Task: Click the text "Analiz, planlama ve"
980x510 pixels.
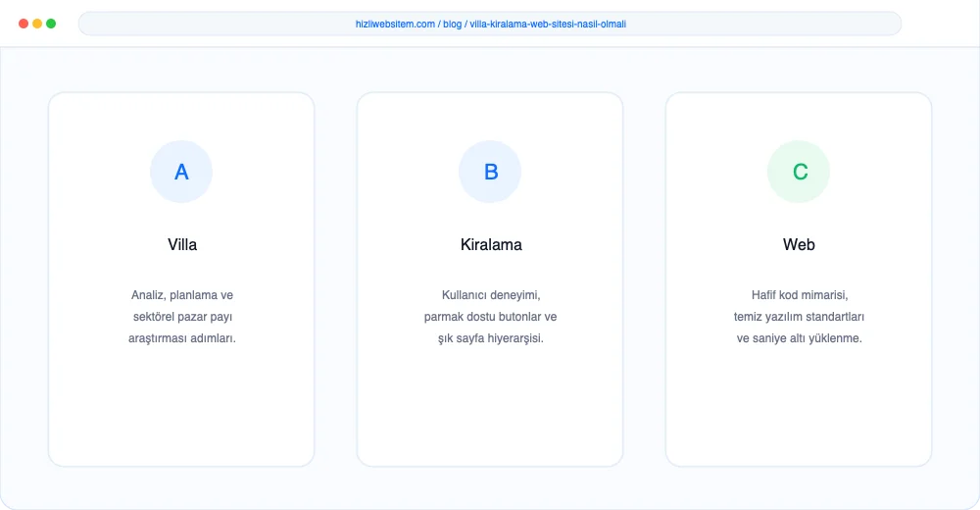Action: click(x=182, y=295)
